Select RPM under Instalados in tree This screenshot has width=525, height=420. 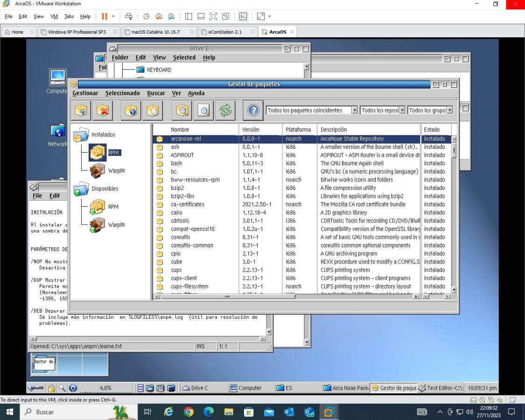click(x=113, y=153)
